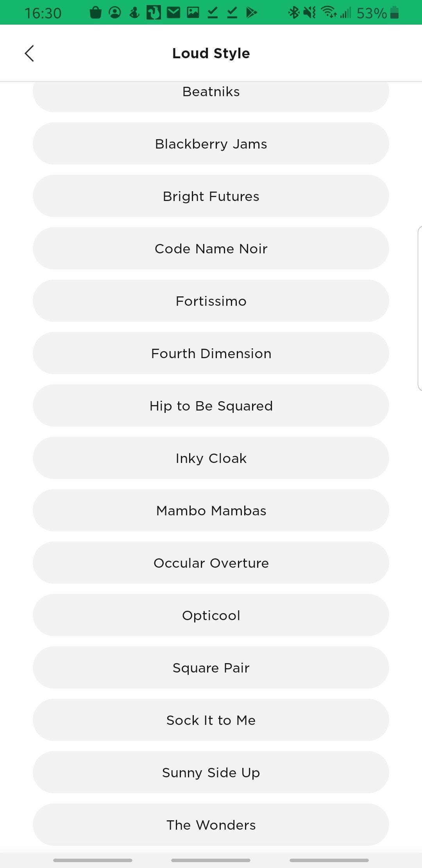Select Hip to Be Squared
The width and height of the screenshot is (422, 868).
tap(211, 406)
